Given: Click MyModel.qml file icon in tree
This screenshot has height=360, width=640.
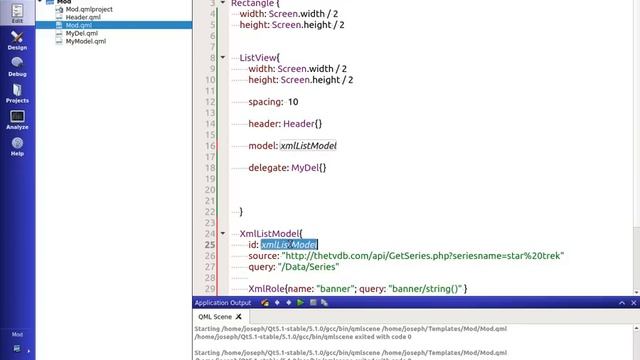Looking at the screenshot, I should 59,41.
